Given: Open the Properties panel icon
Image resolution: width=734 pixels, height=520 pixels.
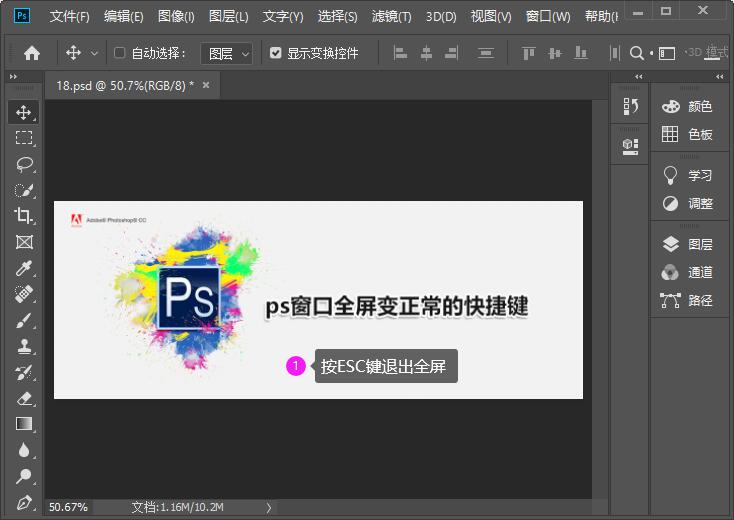Looking at the screenshot, I should pyautogui.click(x=630, y=146).
